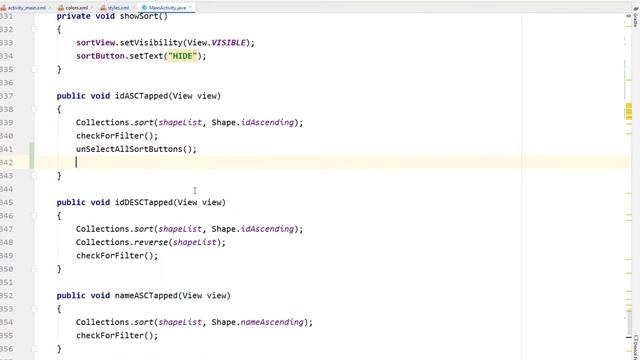Screen dimensions: 640x360
Task: Collapse idDESCTapped method at line 346
Action: [34, 216]
